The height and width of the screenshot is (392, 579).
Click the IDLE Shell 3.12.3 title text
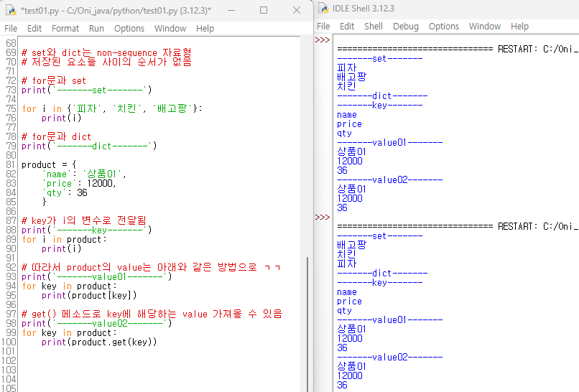(363, 9)
